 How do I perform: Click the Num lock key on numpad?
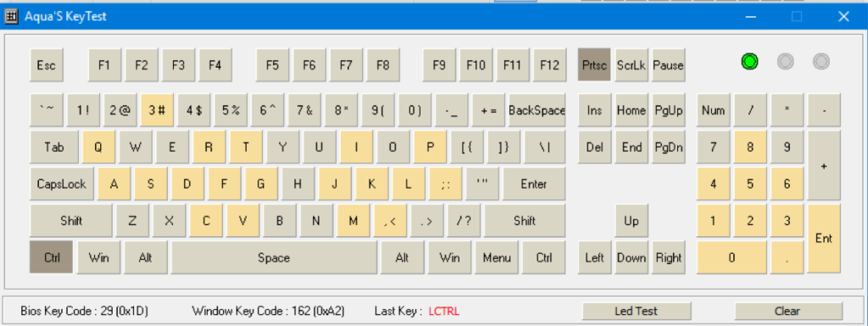pyautogui.click(x=713, y=110)
